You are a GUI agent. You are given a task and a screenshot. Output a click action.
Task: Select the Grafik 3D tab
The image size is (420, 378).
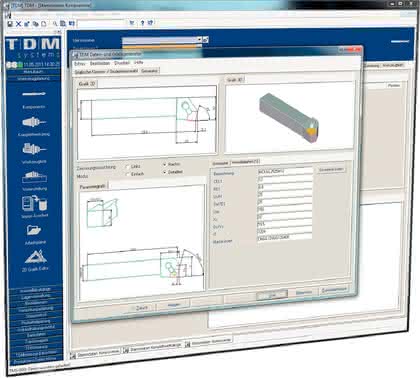pyautogui.click(x=235, y=80)
